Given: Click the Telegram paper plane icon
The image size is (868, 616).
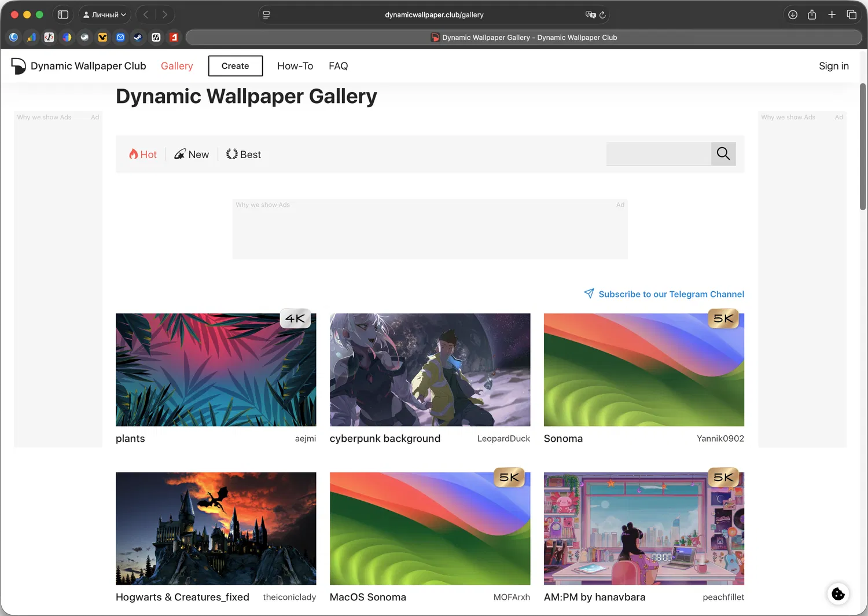Looking at the screenshot, I should [x=589, y=294].
